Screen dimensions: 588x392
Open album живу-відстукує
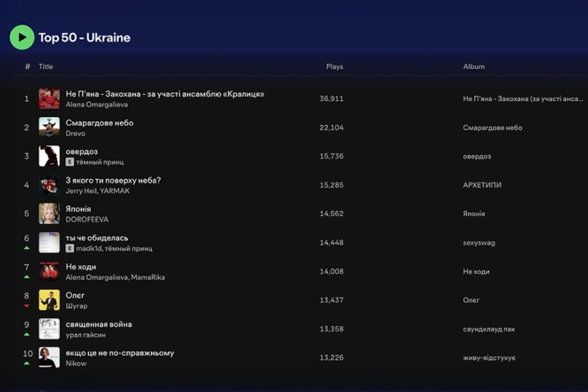coord(489,358)
